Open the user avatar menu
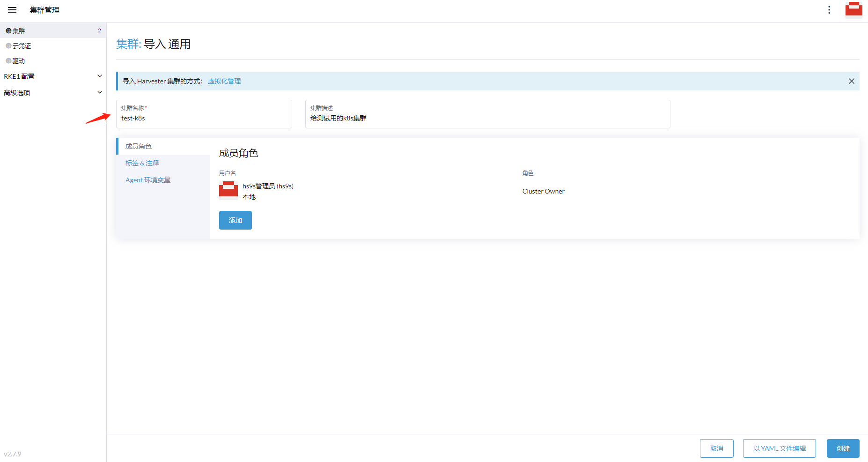 coord(853,9)
